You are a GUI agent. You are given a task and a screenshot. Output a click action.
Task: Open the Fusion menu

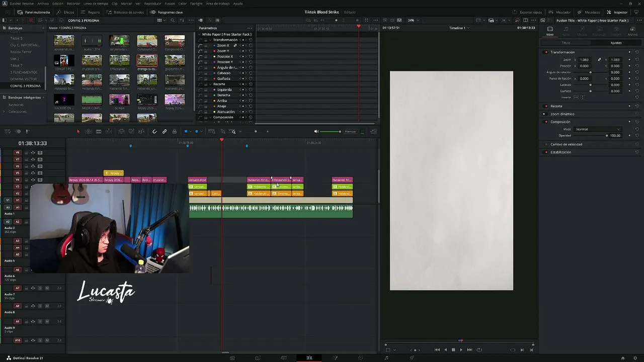(x=170, y=4)
